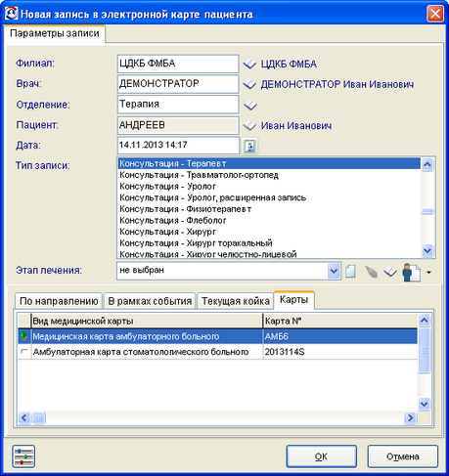Expand the Этап лечения dropdown
Viewport: 449px width, 476px height.
point(334,271)
